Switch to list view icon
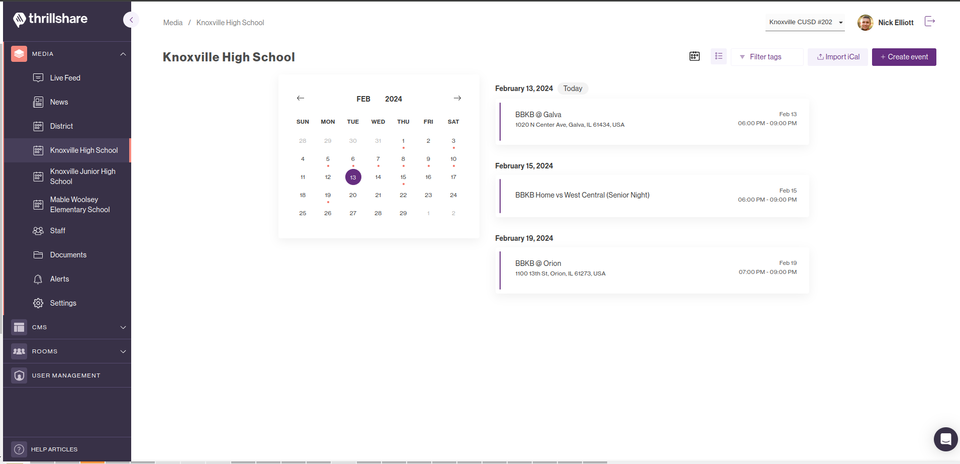This screenshot has height=464, width=960. click(719, 56)
